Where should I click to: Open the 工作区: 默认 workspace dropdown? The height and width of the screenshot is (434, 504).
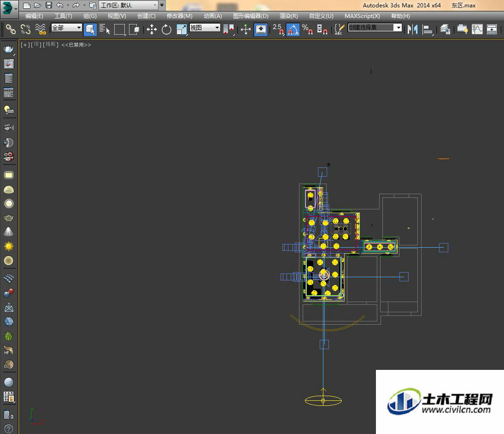click(x=129, y=5)
